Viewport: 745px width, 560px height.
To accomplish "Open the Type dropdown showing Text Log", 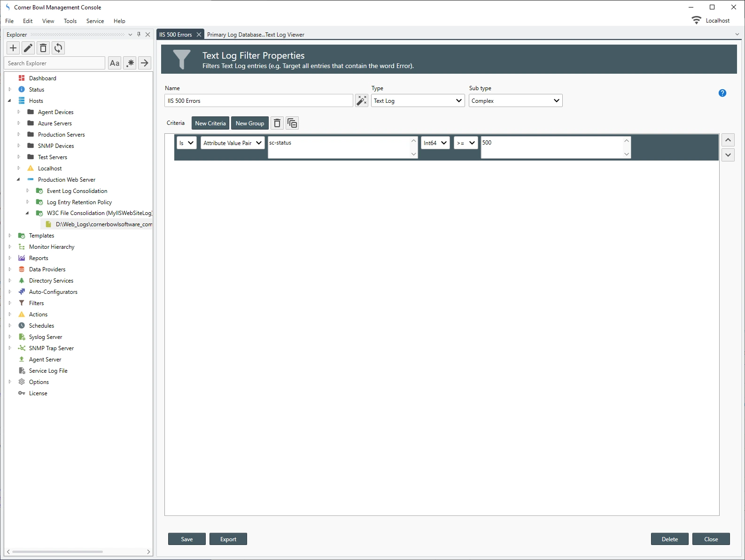I will pyautogui.click(x=418, y=101).
